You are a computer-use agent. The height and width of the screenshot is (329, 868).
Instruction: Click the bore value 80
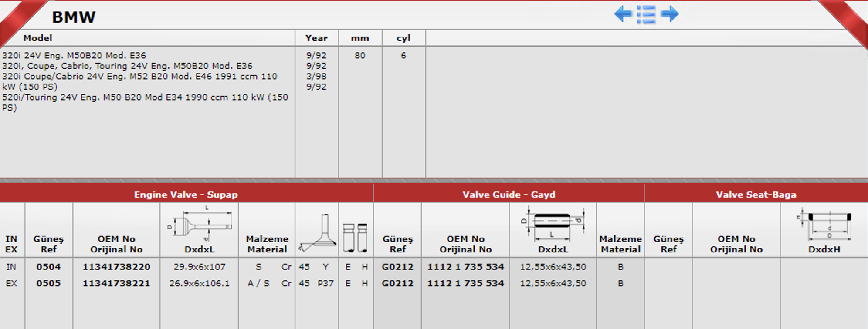(x=360, y=55)
